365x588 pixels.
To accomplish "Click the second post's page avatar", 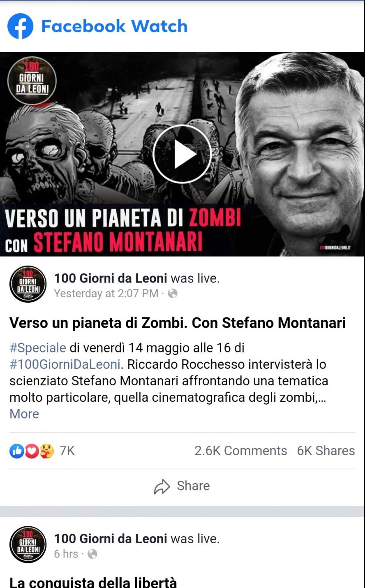I will pyautogui.click(x=28, y=544).
